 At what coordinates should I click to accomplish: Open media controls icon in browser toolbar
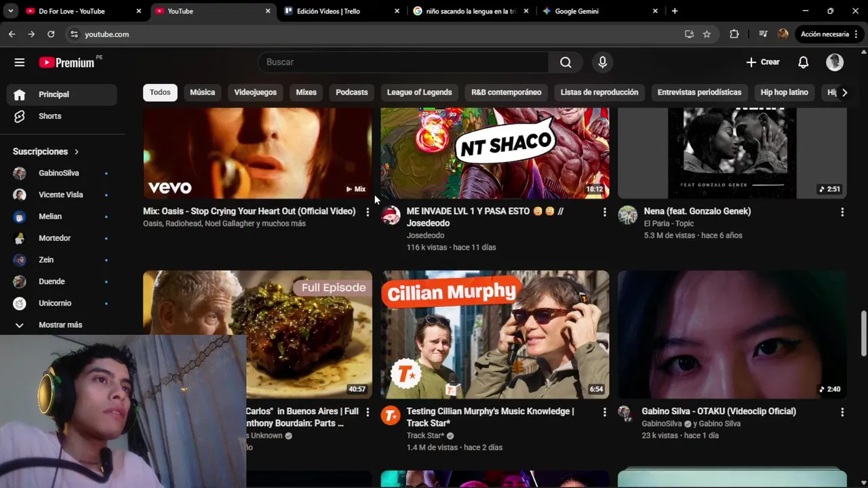763,34
